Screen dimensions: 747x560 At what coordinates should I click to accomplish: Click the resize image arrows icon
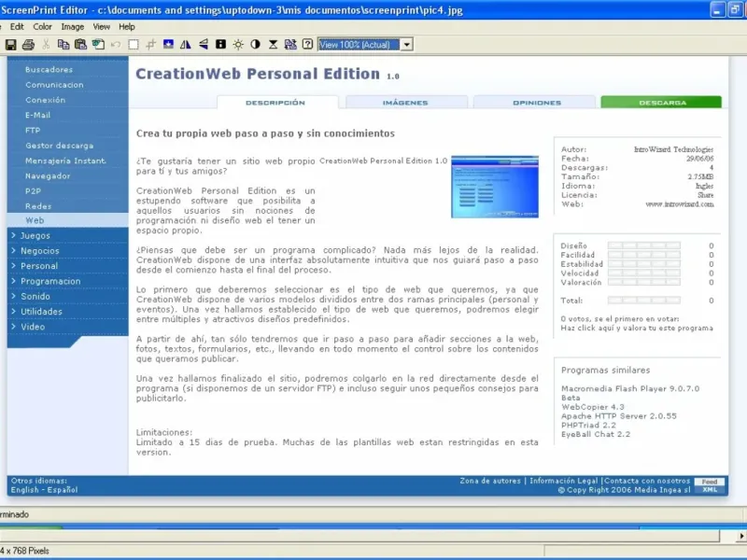pyautogui.click(x=290, y=45)
